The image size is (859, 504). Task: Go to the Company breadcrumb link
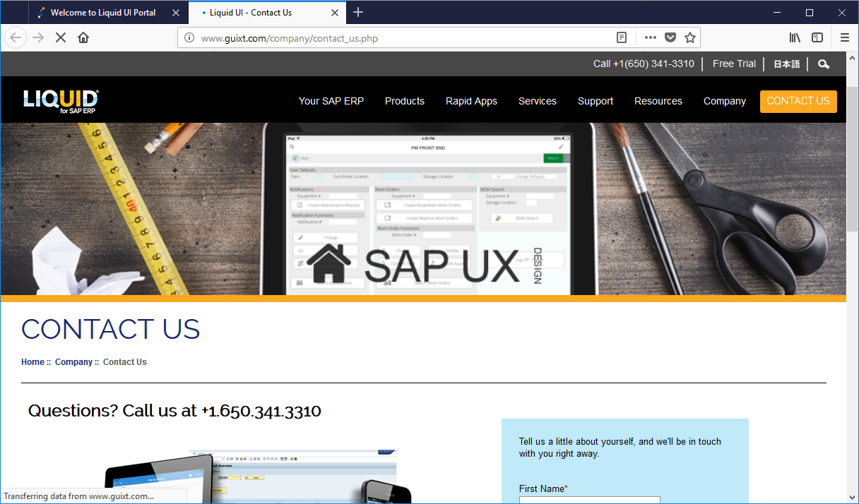tap(73, 362)
